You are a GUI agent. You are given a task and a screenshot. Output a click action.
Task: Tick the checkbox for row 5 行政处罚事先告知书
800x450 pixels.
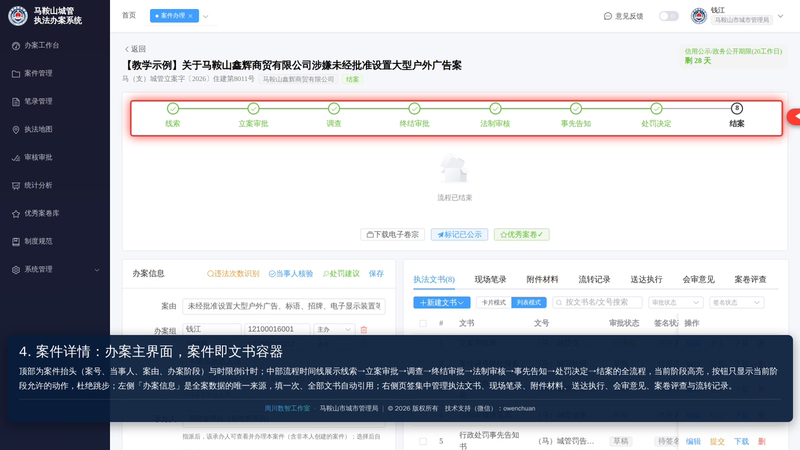coord(423,441)
